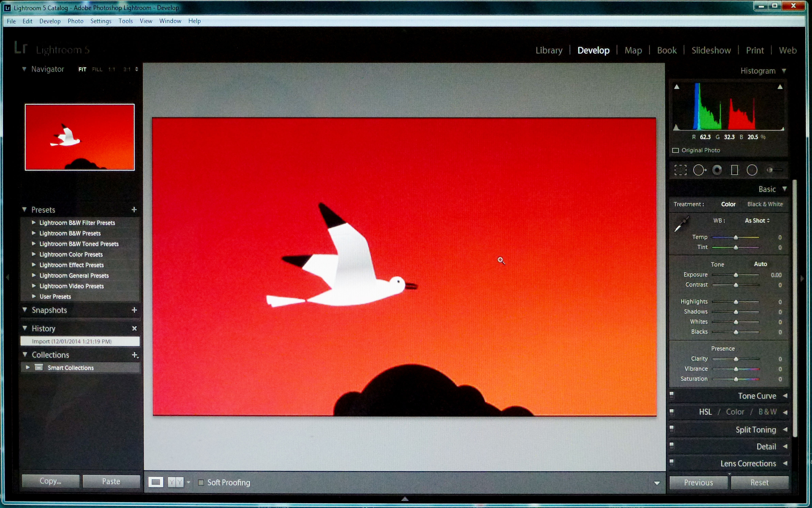Select Loupe view button in toolbar
Viewport: 812px width, 508px height.
coord(156,482)
